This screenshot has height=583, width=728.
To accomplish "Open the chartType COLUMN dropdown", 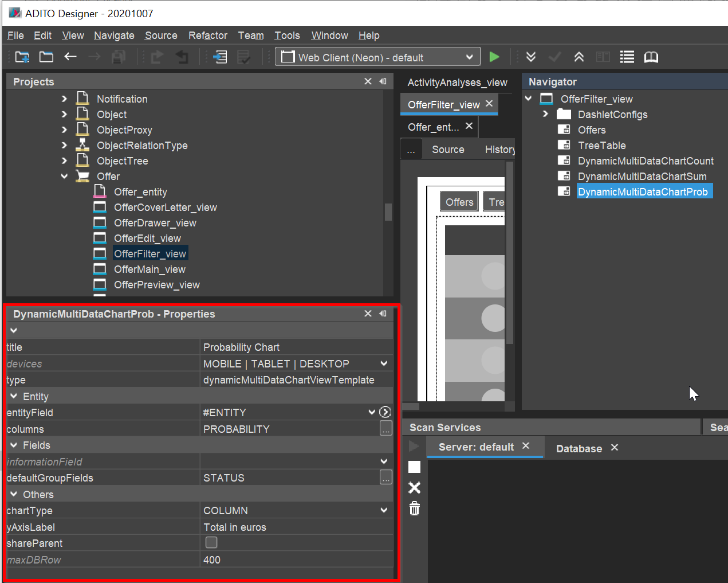I will pyautogui.click(x=384, y=510).
